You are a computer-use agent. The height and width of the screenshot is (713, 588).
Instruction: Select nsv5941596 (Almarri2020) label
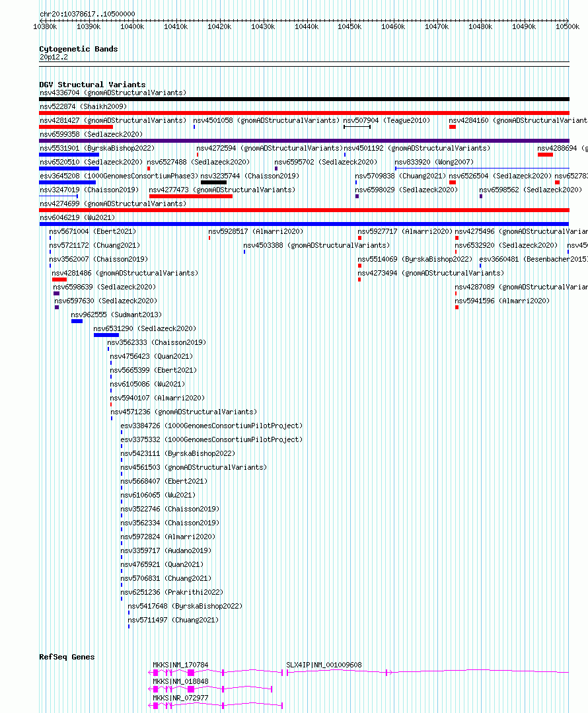pyautogui.click(x=502, y=301)
